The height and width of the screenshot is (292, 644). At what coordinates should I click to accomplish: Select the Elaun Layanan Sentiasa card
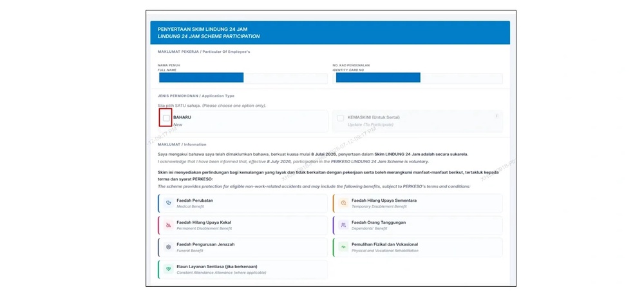pos(243,269)
